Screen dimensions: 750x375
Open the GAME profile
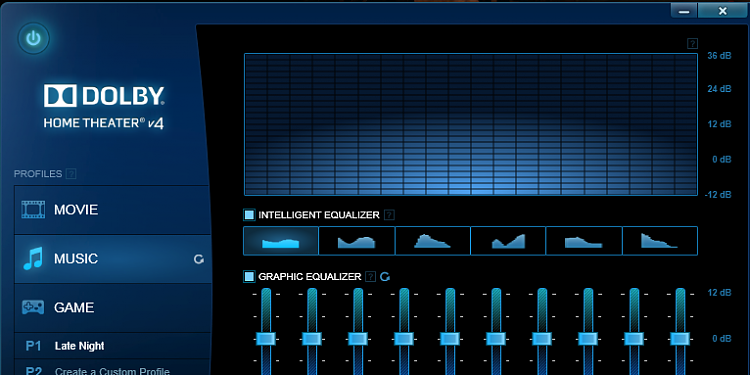113,308
